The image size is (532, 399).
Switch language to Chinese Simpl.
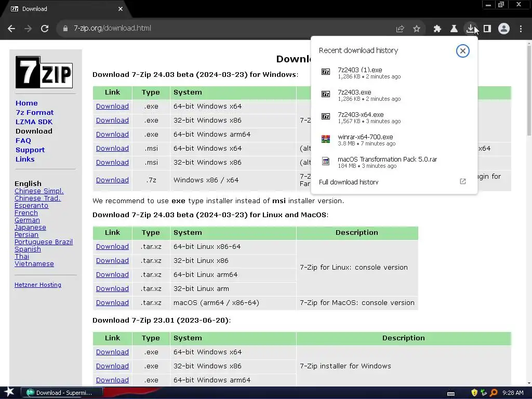39,191
